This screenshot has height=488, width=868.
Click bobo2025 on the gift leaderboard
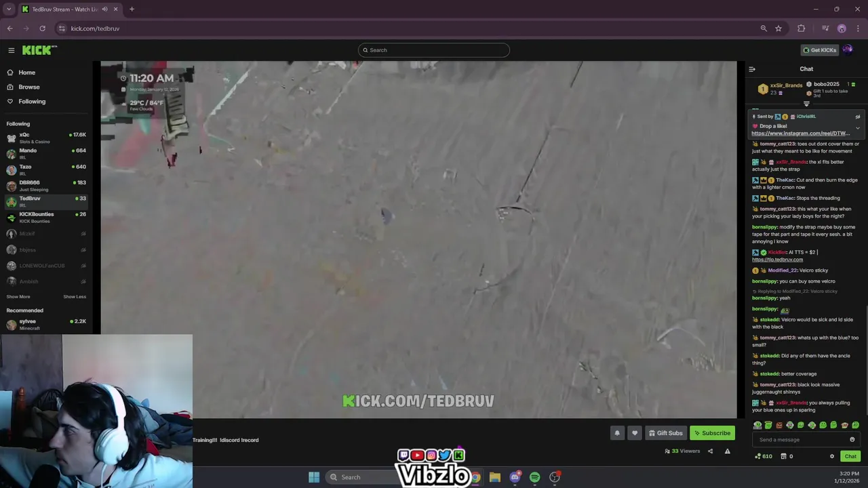click(826, 84)
